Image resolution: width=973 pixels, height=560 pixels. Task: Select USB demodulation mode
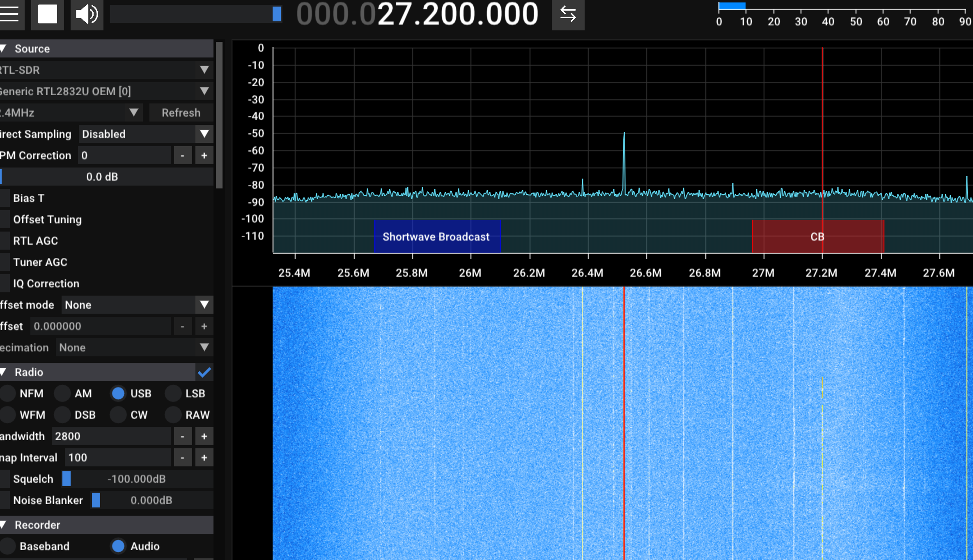[118, 393]
